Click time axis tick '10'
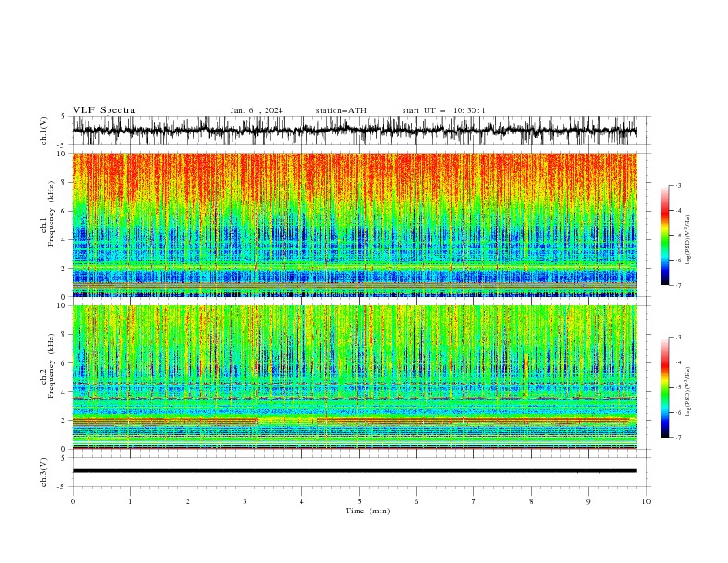728x563 pixels. (x=646, y=501)
